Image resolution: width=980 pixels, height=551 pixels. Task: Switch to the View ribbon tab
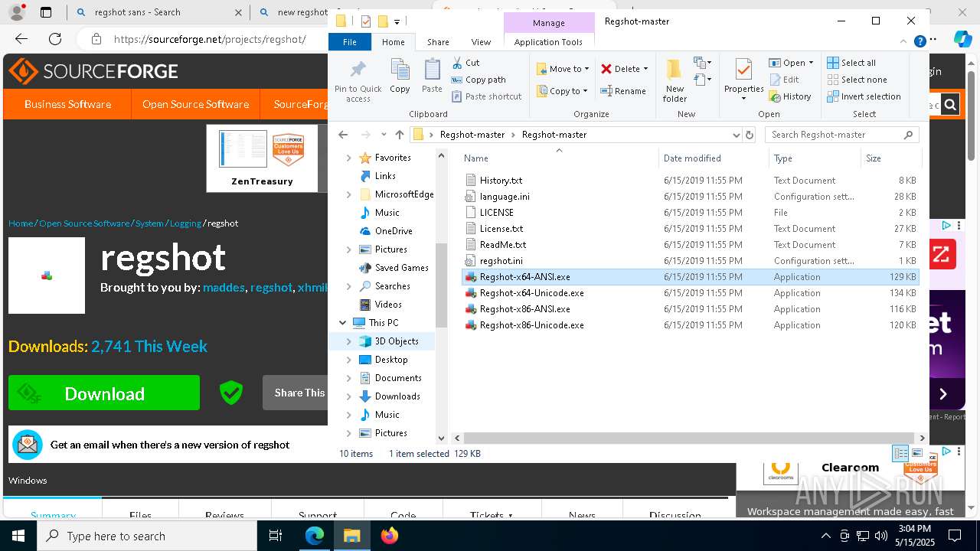coord(481,42)
